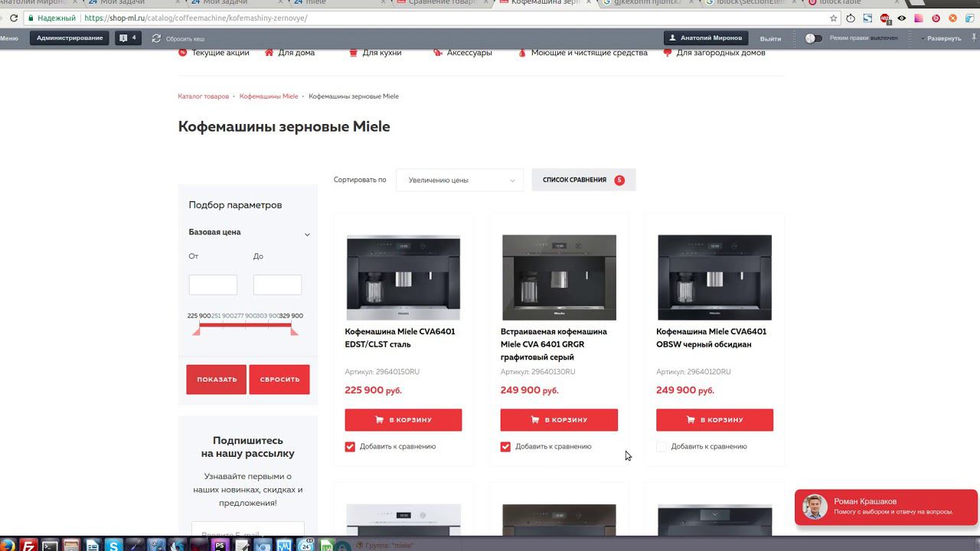
Task: Click the chat consultant avatar of Роман Крашаков
Action: 815,507
